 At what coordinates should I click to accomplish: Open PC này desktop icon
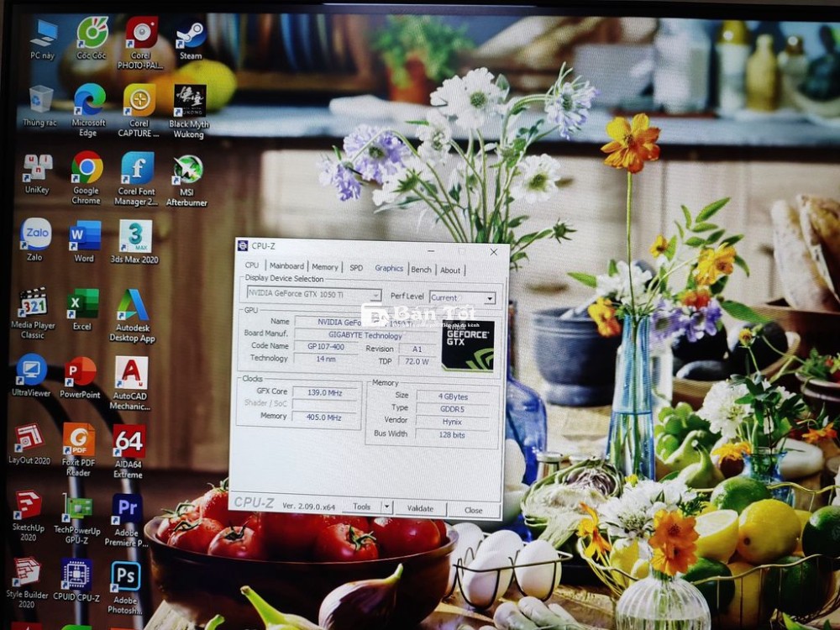coord(43,39)
